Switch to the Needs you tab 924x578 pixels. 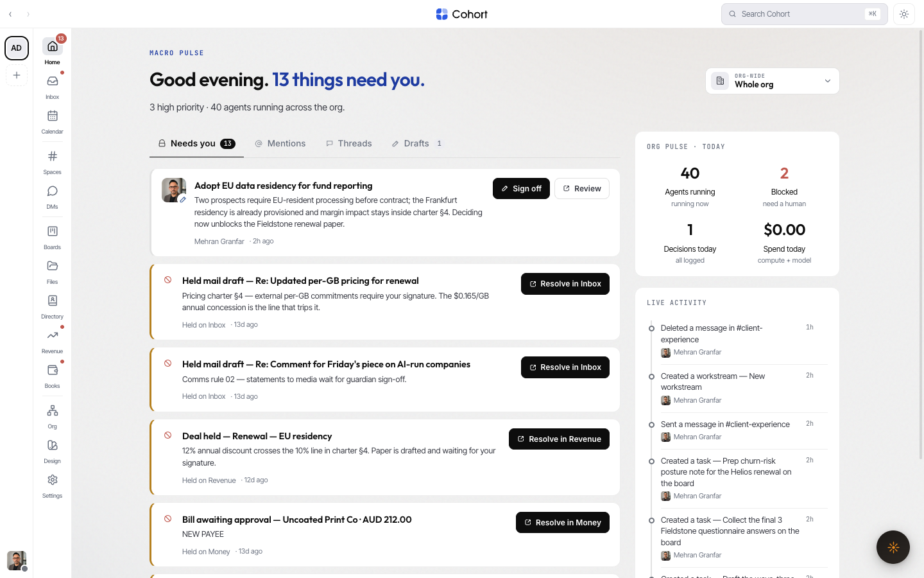pyautogui.click(x=196, y=144)
